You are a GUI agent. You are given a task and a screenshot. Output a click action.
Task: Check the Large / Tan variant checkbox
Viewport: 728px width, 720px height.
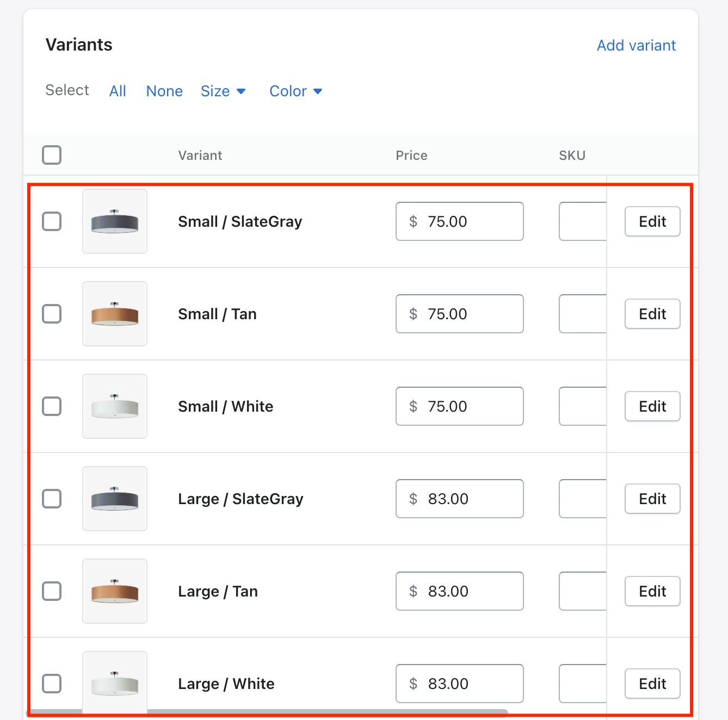52,591
